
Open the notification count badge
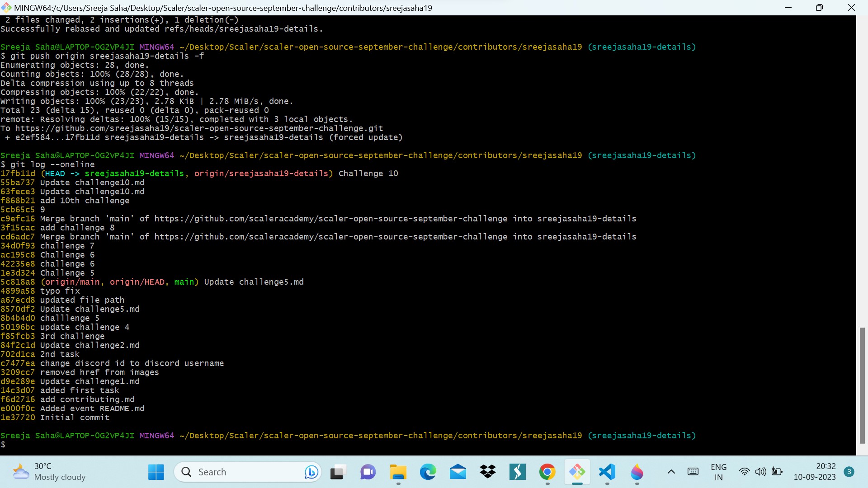tap(849, 472)
